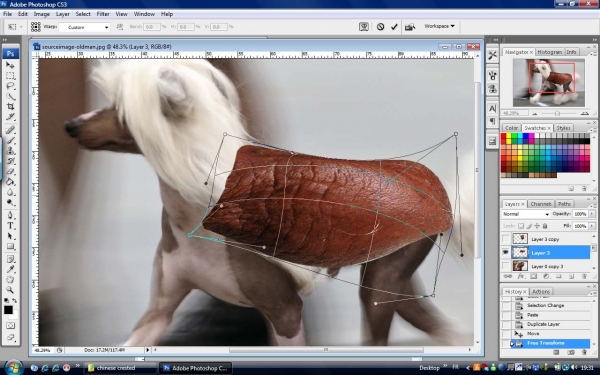
Task: Click the foreground color swatch
Action: click(x=8, y=310)
